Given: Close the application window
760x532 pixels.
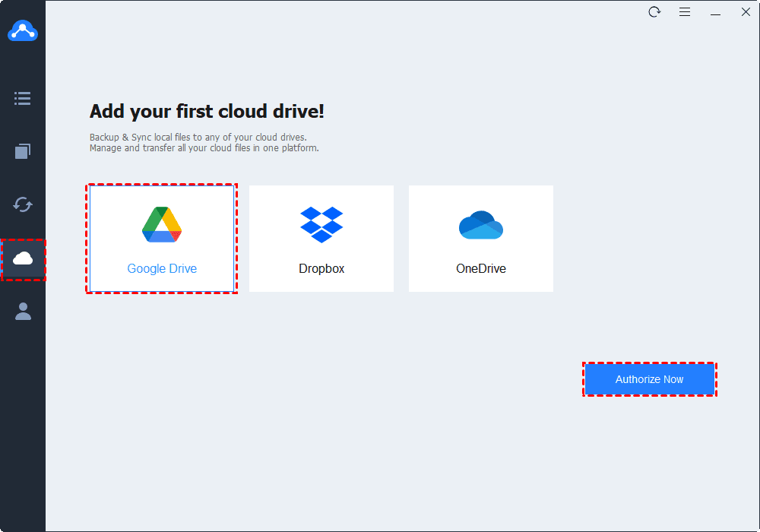Looking at the screenshot, I should click(746, 12).
